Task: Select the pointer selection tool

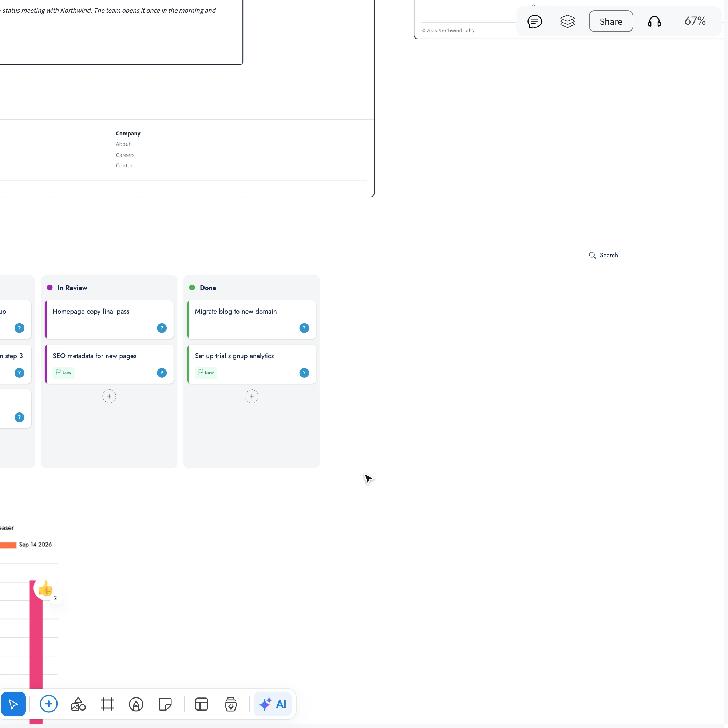Action: [x=13, y=704]
